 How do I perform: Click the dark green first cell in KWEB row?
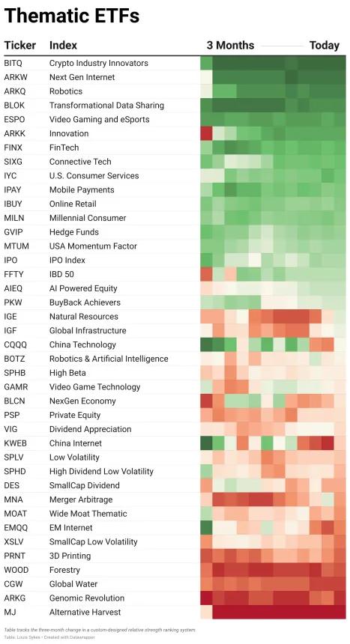pos(206,443)
